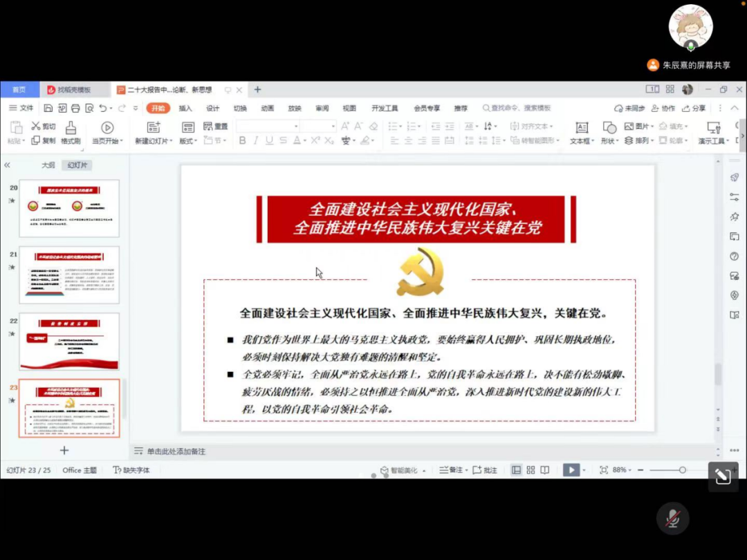Expand the font color dropdown arrow
This screenshot has height=560, width=747.
pyautogui.click(x=305, y=141)
